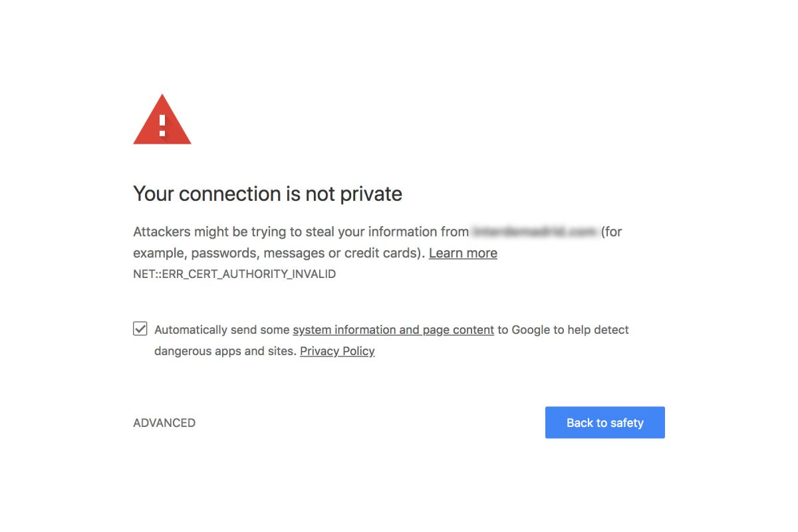Click the Privacy Policy link
Viewport: 798px width, 532px height.
(x=337, y=351)
